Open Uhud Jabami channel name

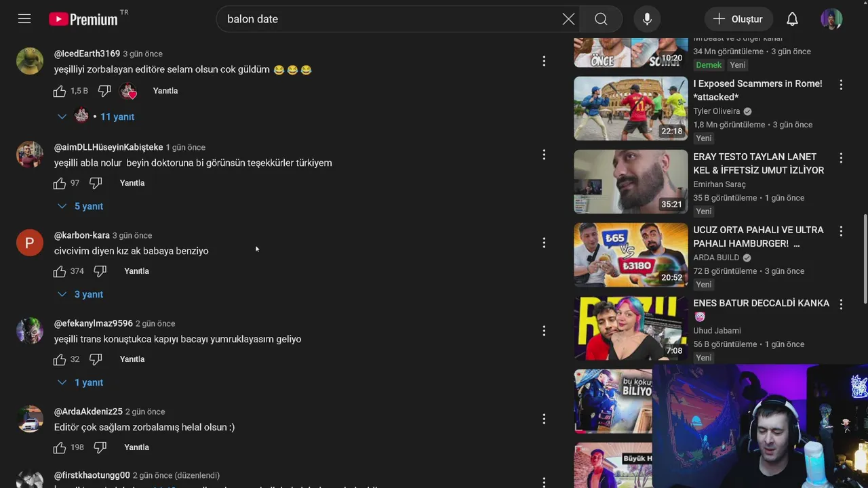[x=717, y=331]
